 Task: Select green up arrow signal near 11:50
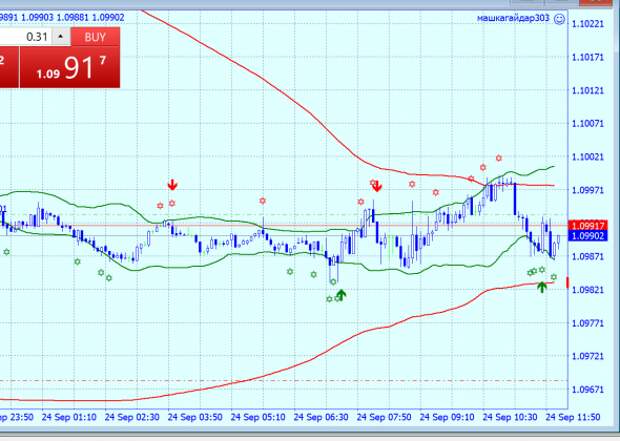(x=542, y=287)
